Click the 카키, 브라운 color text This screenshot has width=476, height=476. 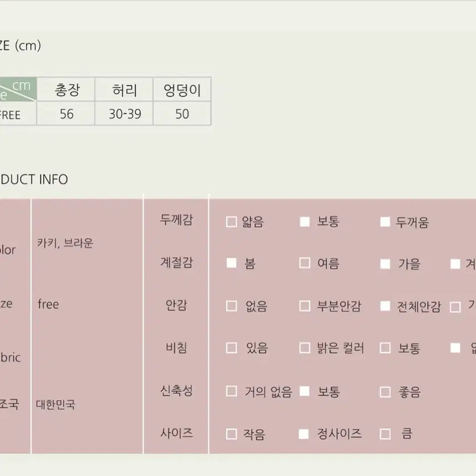tap(65, 243)
